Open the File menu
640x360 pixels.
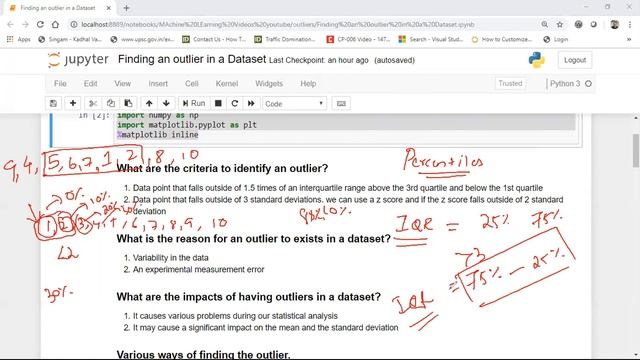point(60,84)
